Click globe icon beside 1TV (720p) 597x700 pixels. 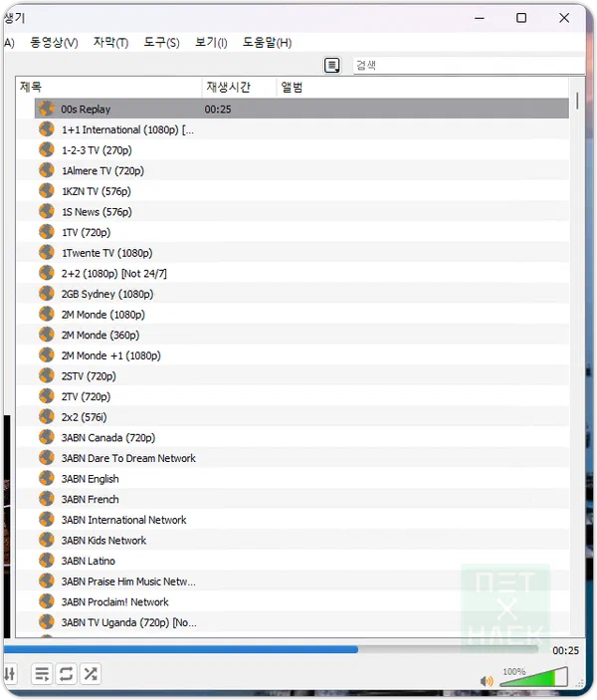47,232
